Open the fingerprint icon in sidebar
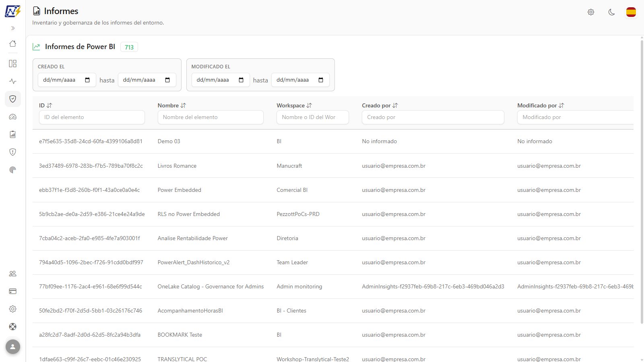The width and height of the screenshot is (644, 362). tap(13, 170)
